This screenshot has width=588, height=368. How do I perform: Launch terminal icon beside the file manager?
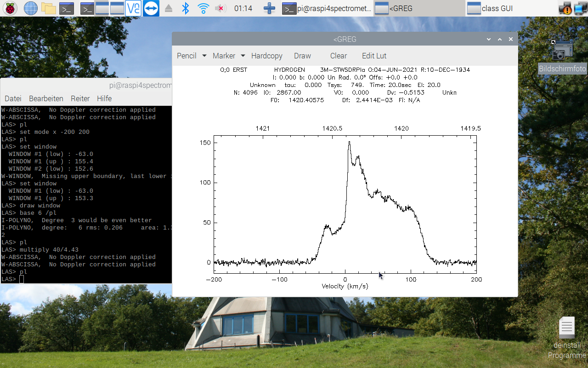tap(67, 8)
